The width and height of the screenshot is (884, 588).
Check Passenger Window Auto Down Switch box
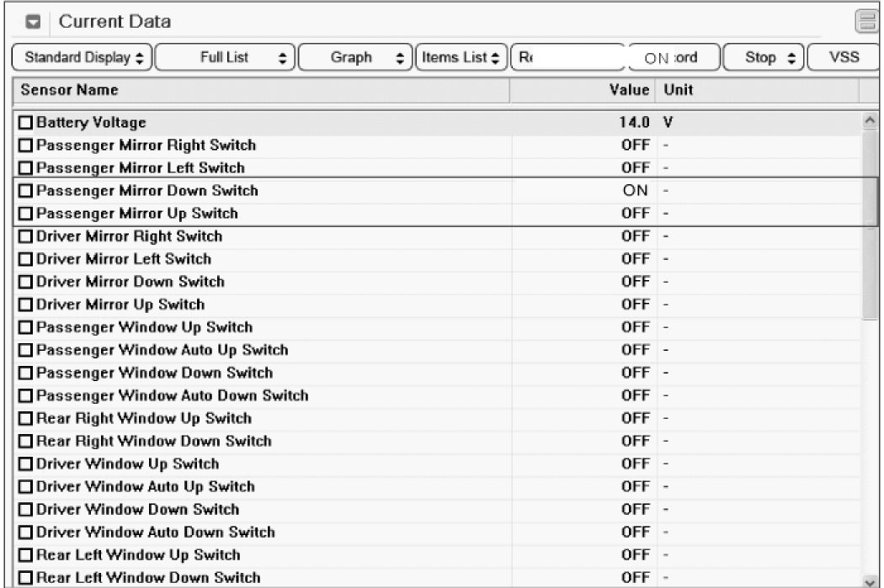coord(25,395)
